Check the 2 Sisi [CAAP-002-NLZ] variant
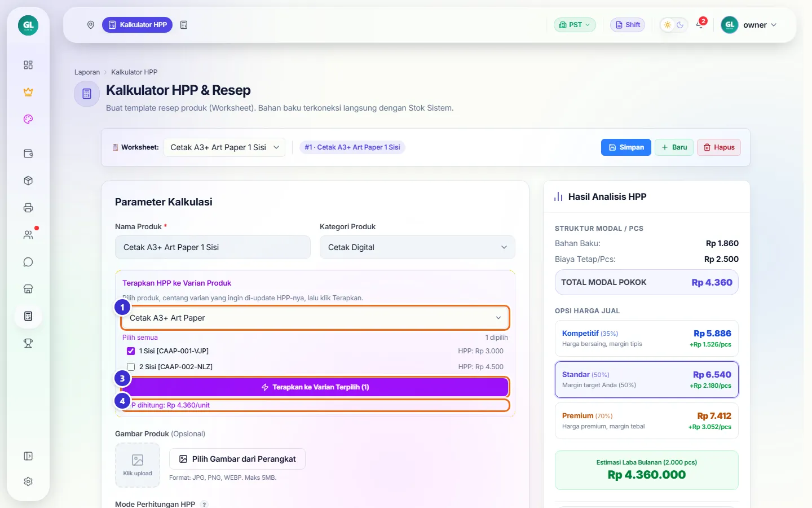 (x=131, y=367)
